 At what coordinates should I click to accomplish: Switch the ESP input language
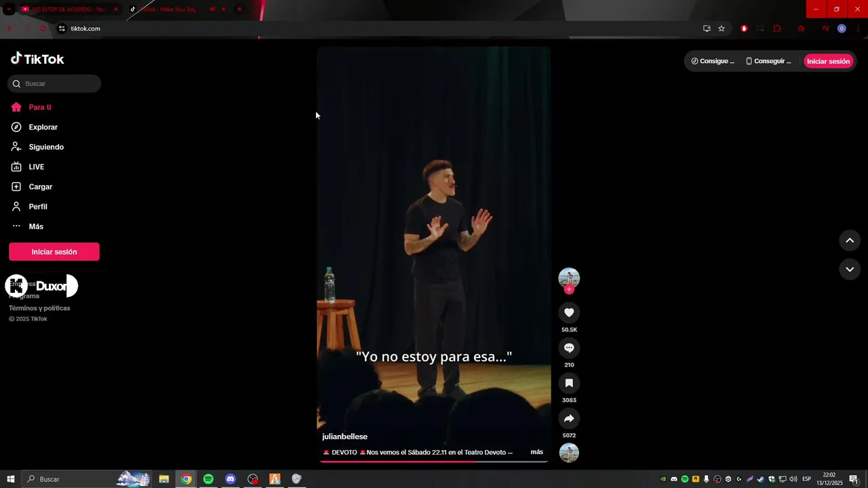807,479
